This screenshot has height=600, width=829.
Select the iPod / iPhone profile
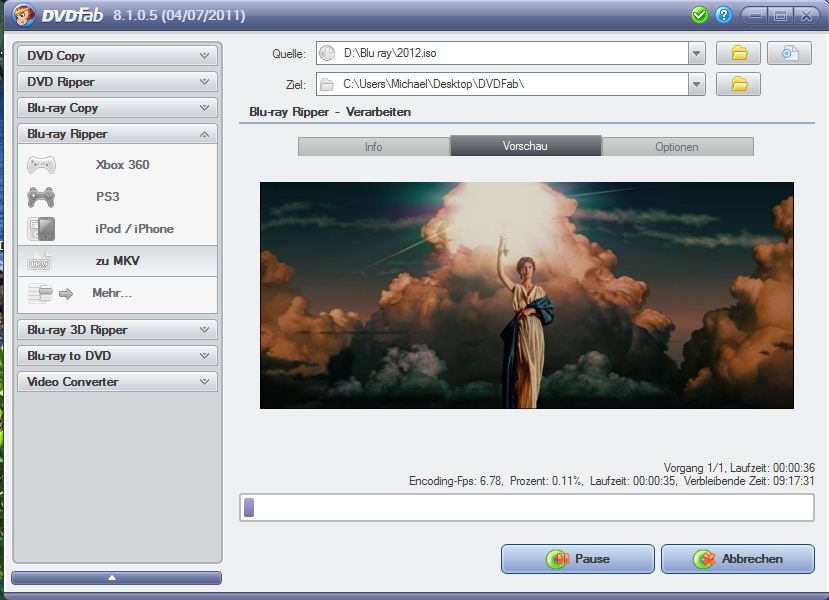[x=117, y=229]
